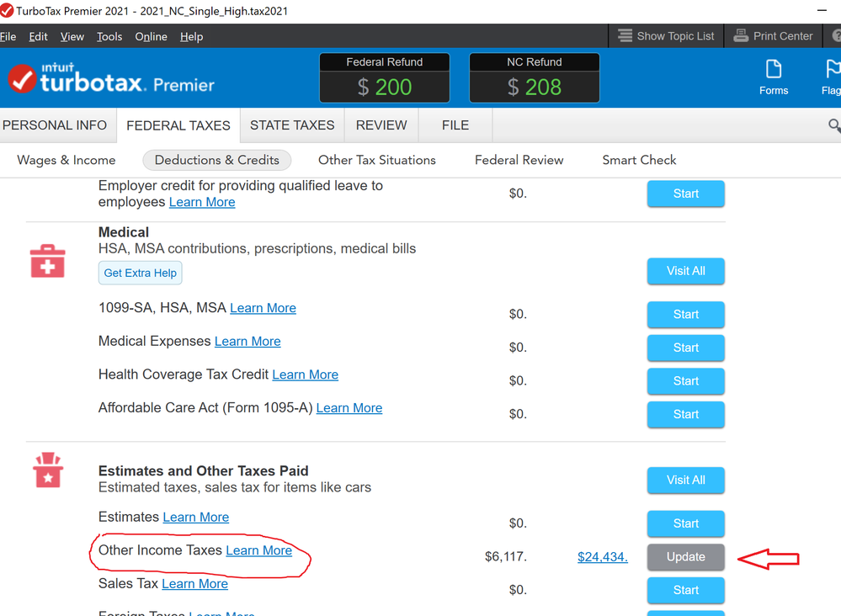Screen dimensions: 841x616
Task: Open Learn More for employer leave credit
Action: 202,202
